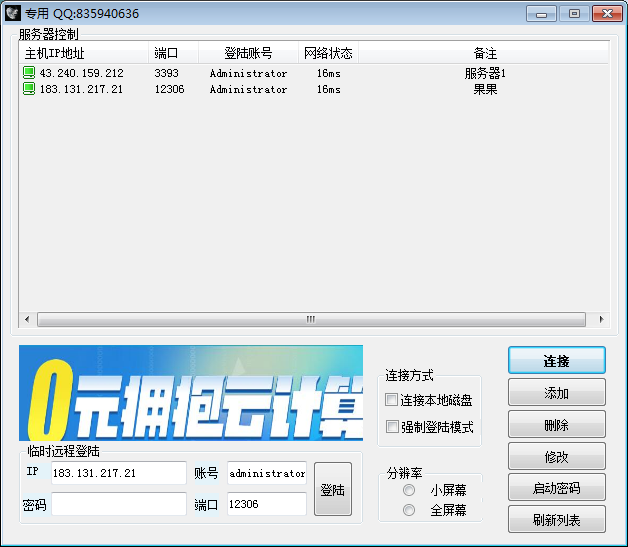Sort by 登陆账号 column header
Screen dimensions: 628x547
pyautogui.click(x=248, y=53)
